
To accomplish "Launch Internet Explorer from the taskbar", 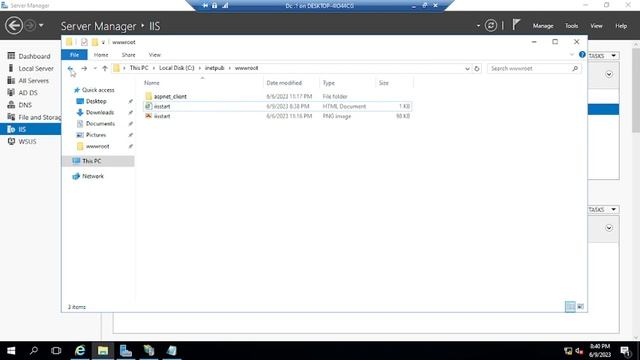I will tap(80, 351).
